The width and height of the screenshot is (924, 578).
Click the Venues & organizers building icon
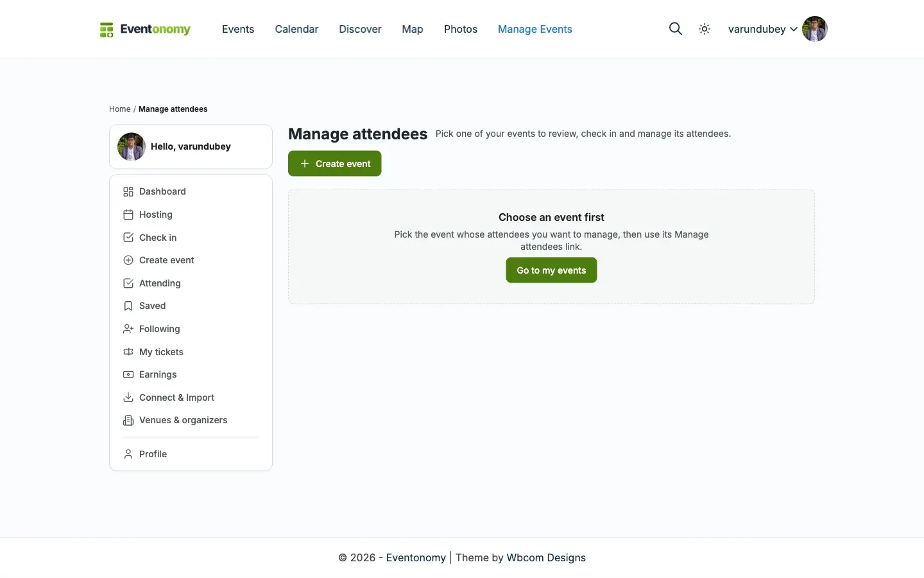[x=128, y=420]
